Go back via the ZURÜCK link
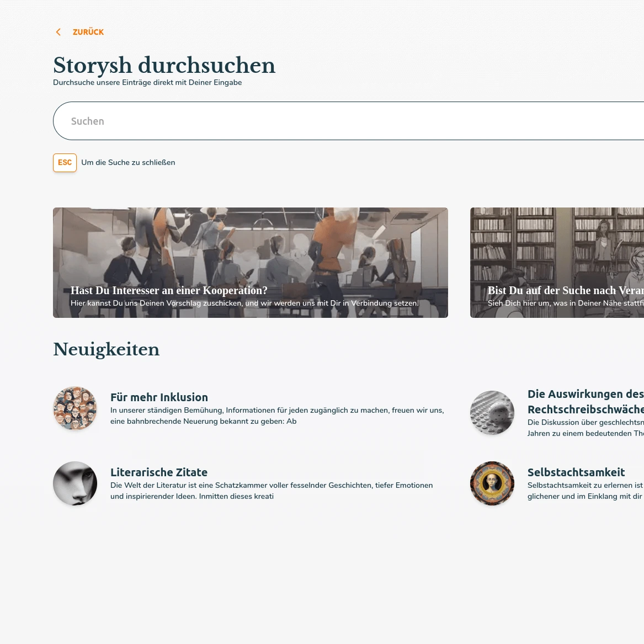 coord(88,32)
